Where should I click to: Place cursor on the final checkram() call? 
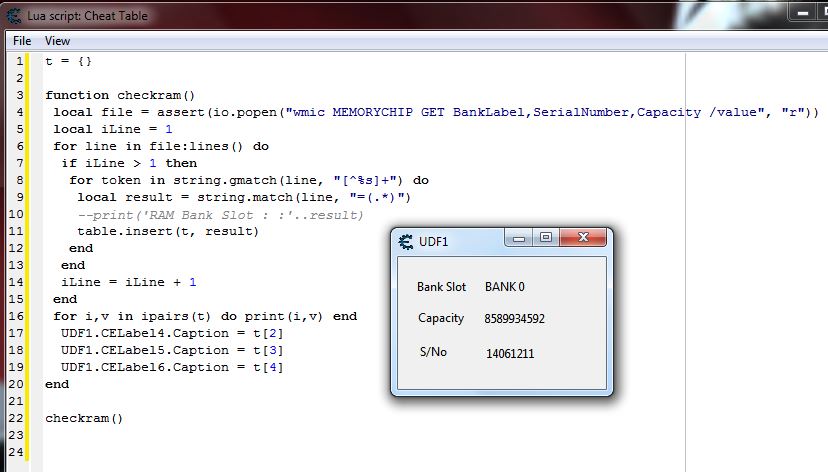(x=84, y=418)
